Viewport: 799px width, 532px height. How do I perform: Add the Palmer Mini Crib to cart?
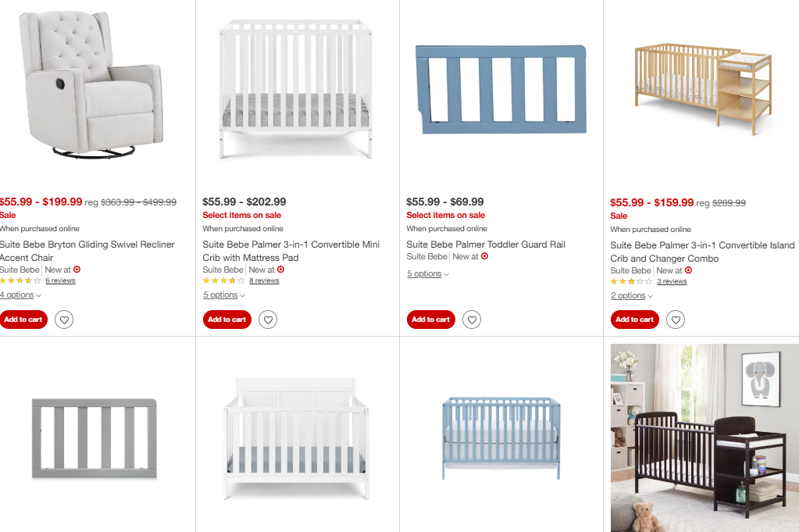coord(227,320)
